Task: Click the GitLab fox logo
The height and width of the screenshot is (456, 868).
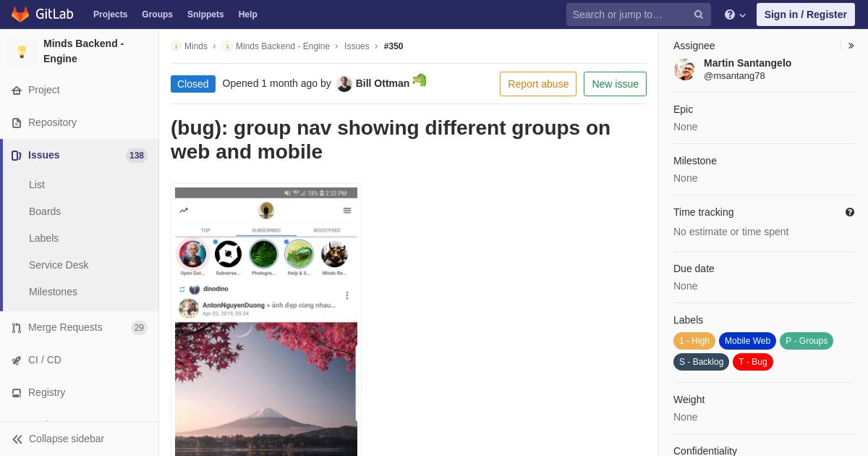Action: point(20,14)
